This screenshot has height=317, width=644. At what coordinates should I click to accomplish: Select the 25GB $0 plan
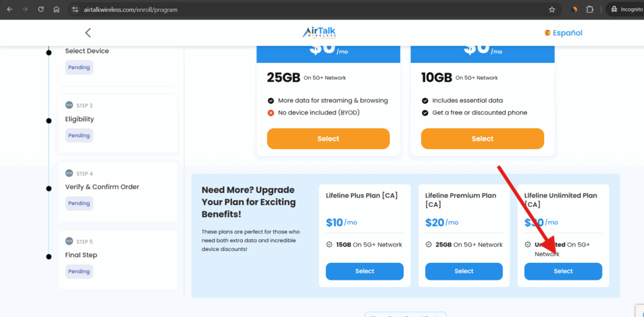[x=328, y=139]
